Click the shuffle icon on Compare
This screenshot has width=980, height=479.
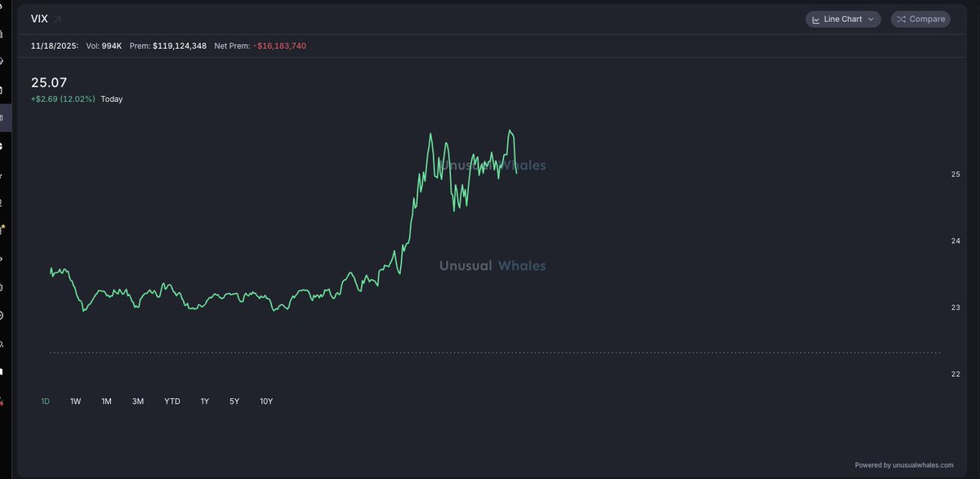pos(902,19)
